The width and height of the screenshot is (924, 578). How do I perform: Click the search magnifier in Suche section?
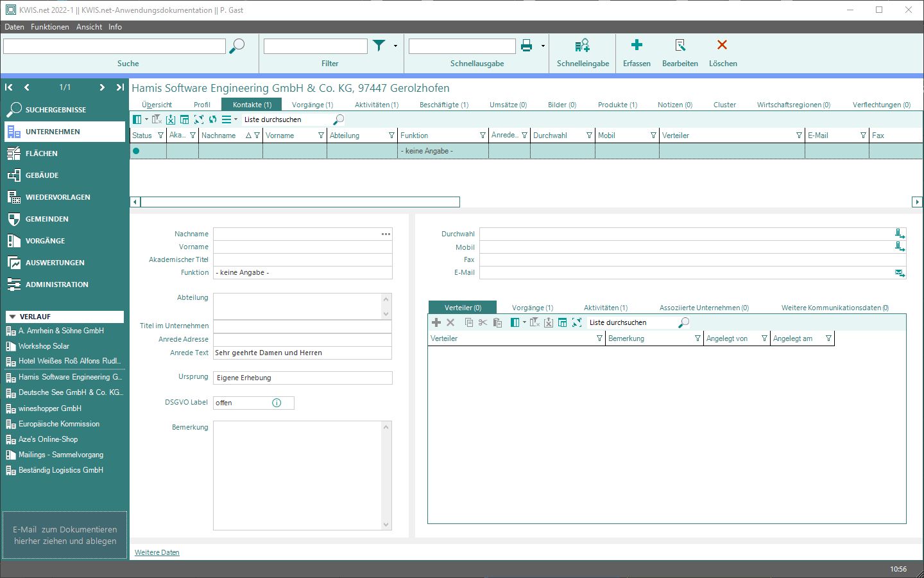click(237, 46)
